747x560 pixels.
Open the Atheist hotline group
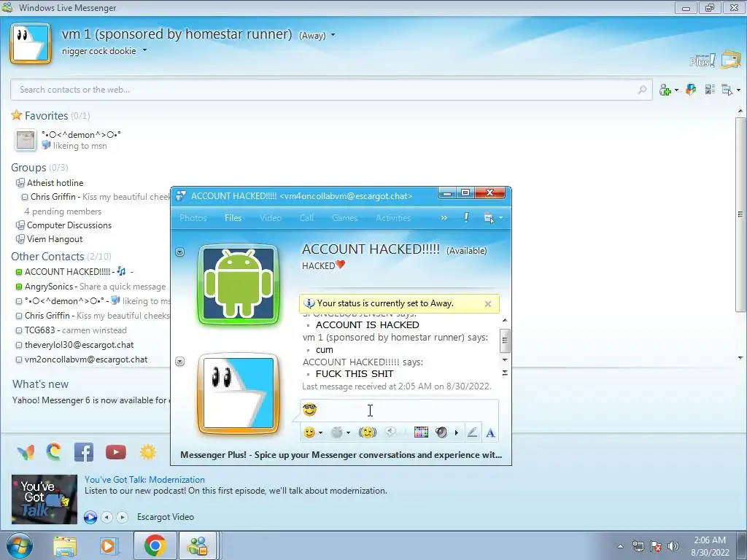(55, 183)
